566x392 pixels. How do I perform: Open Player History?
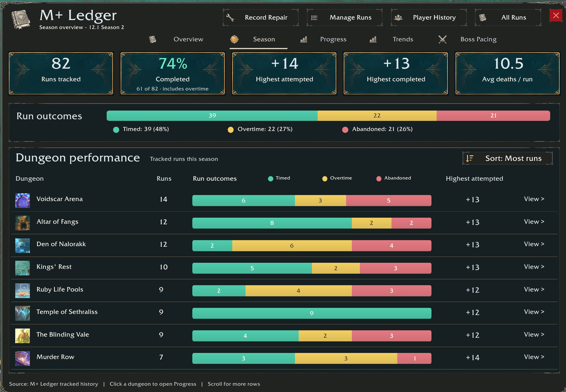tap(429, 18)
